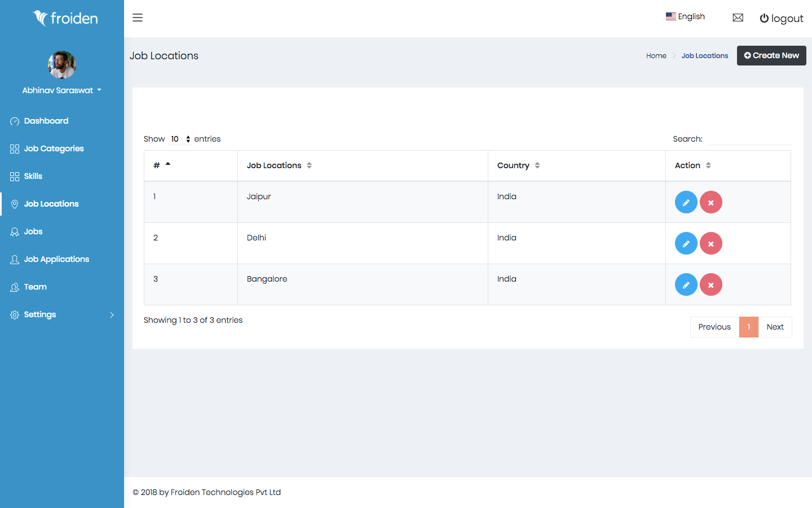Click the froiden logo
The height and width of the screenshot is (508, 812).
(65, 18)
